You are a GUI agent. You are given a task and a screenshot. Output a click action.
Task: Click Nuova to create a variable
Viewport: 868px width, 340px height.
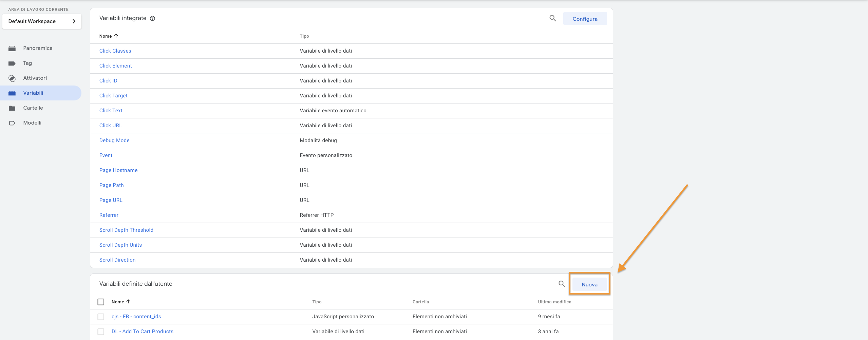589,284
